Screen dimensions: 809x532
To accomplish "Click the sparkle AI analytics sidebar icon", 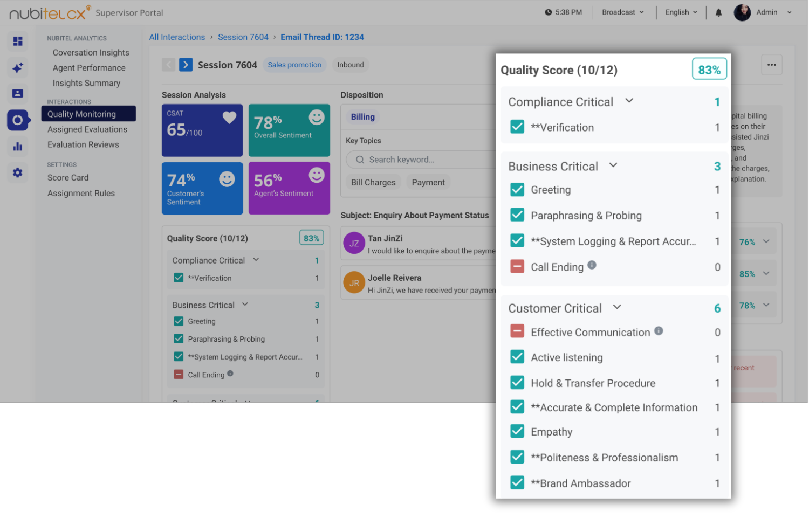I will (18, 67).
